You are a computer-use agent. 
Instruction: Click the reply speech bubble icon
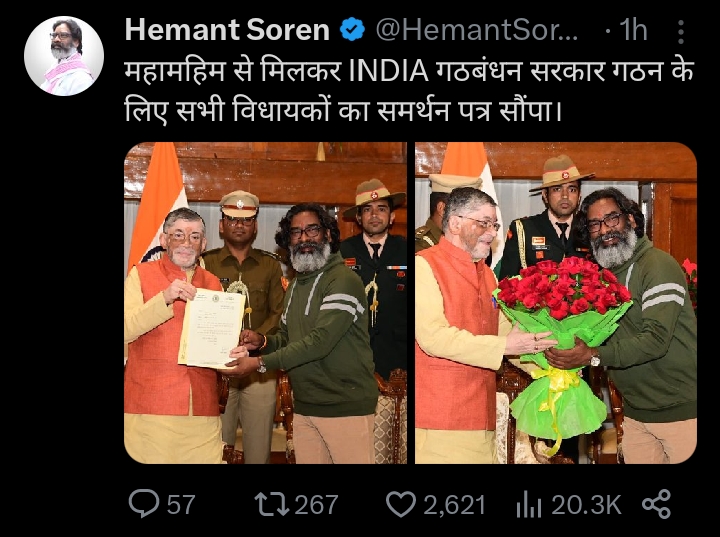coord(144,503)
